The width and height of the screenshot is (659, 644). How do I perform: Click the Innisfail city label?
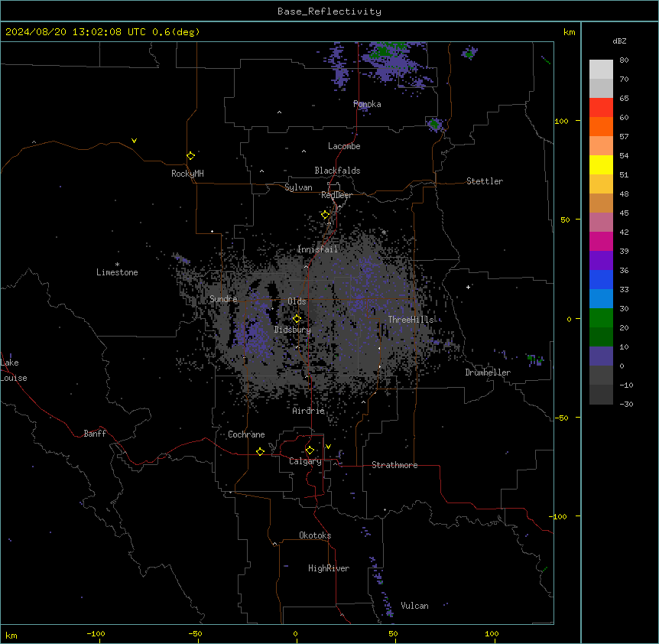(317, 249)
